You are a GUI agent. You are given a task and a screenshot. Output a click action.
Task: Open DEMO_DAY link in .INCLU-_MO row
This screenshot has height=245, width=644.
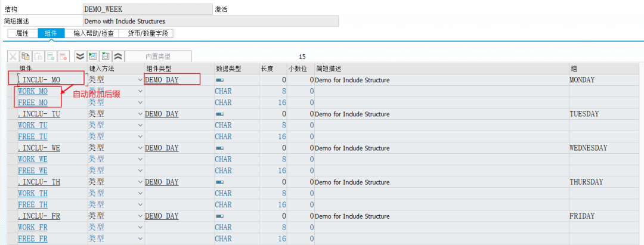click(x=162, y=80)
